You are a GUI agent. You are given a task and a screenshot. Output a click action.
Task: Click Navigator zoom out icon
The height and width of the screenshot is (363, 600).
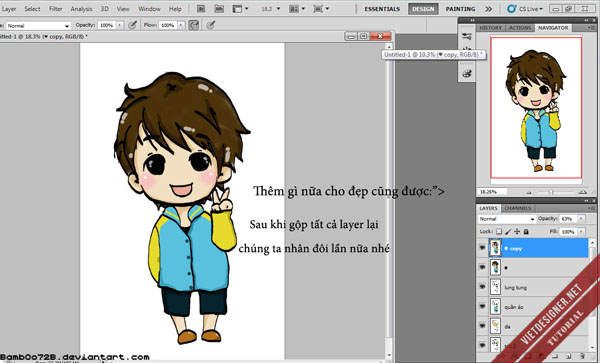529,192
